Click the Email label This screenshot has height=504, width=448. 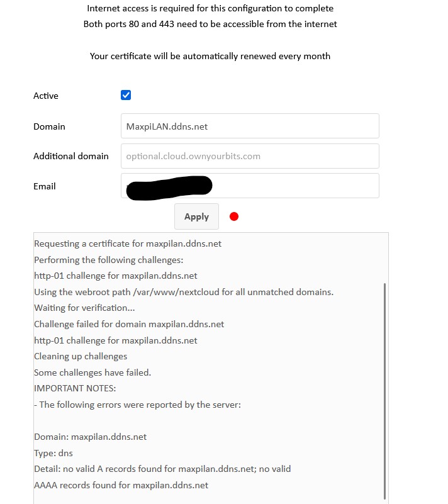[45, 186]
